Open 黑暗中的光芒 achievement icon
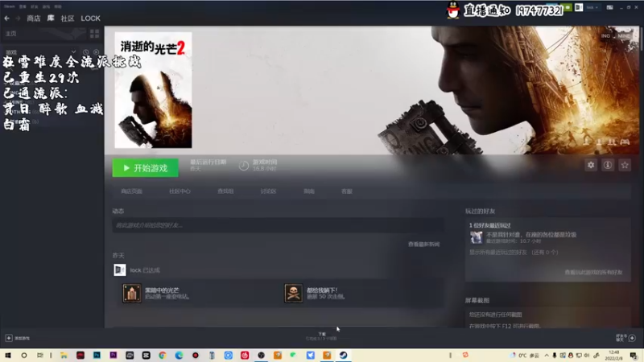The height and width of the screenshot is (362, 644). pyautogui.click(x=132, y=293)
